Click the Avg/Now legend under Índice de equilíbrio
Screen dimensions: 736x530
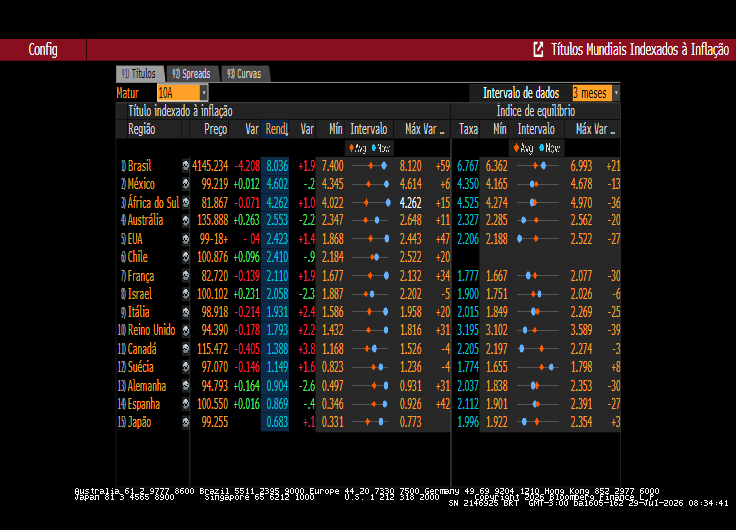pos(537,148)
